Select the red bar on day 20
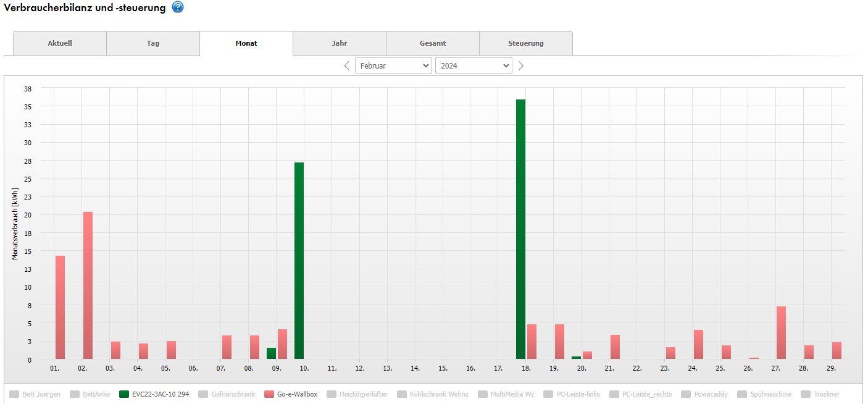The height and width of the screenshot is (404, 868). tap(587, 355)
